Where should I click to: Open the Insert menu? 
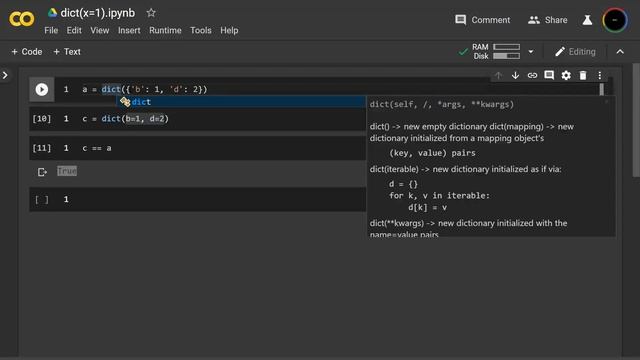click(x=129, y=30)
